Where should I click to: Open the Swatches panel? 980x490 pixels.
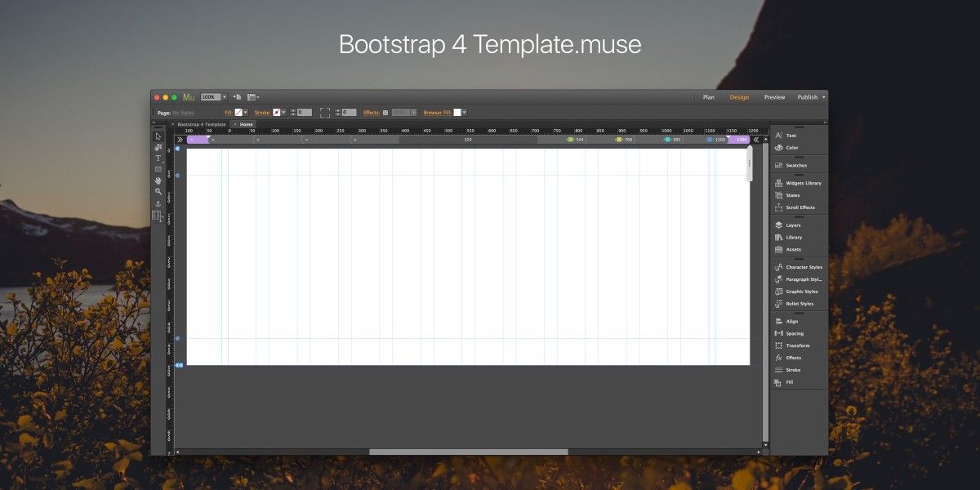[x=790, y=166]
